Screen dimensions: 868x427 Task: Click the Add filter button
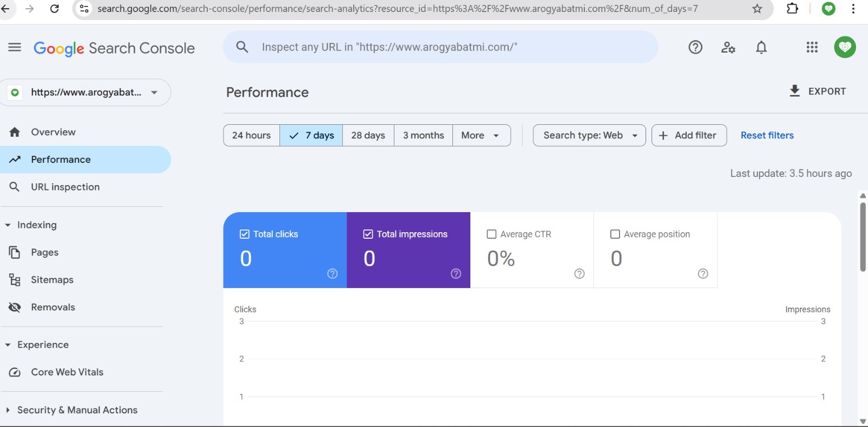coord(689,135)
